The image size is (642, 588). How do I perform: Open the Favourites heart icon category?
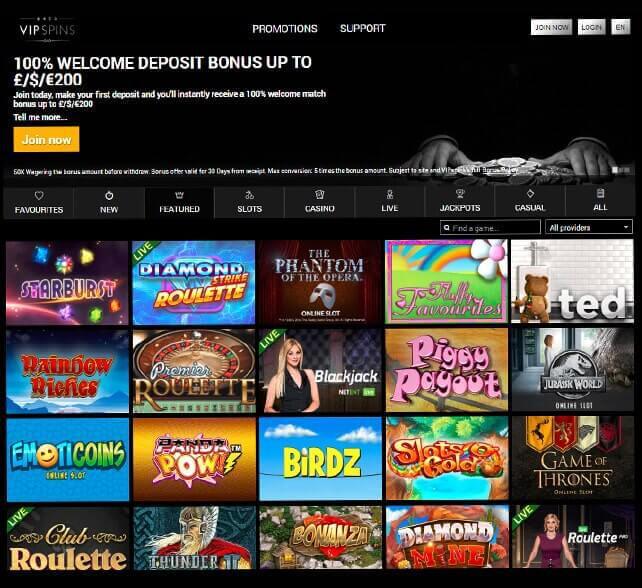coord(39,195)
